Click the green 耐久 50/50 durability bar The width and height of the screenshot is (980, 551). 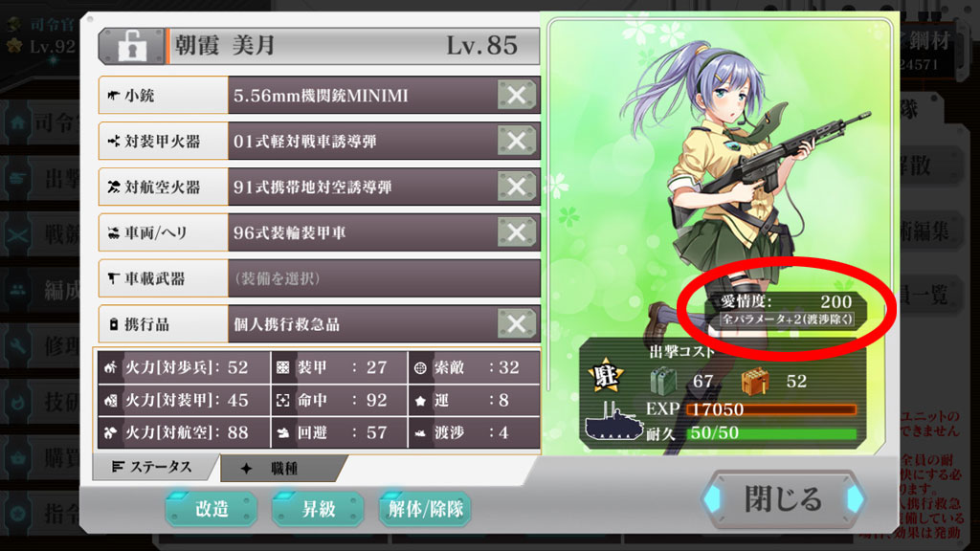[x=772, y=433]
